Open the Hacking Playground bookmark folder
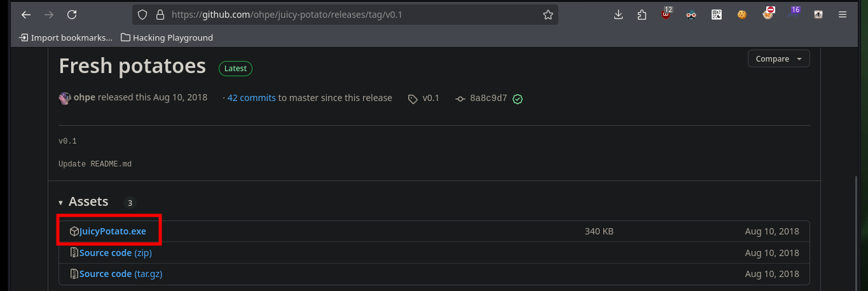 (x=167, y=37)
